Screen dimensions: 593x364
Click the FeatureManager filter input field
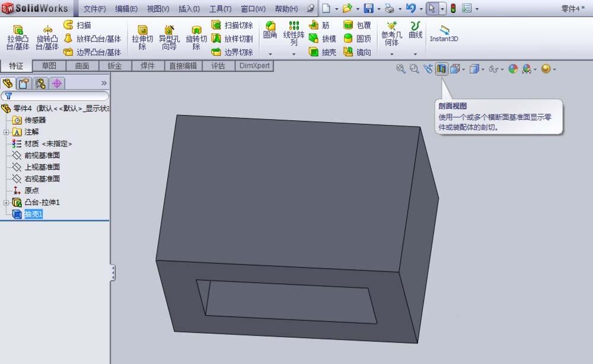(x=59, y=95)
